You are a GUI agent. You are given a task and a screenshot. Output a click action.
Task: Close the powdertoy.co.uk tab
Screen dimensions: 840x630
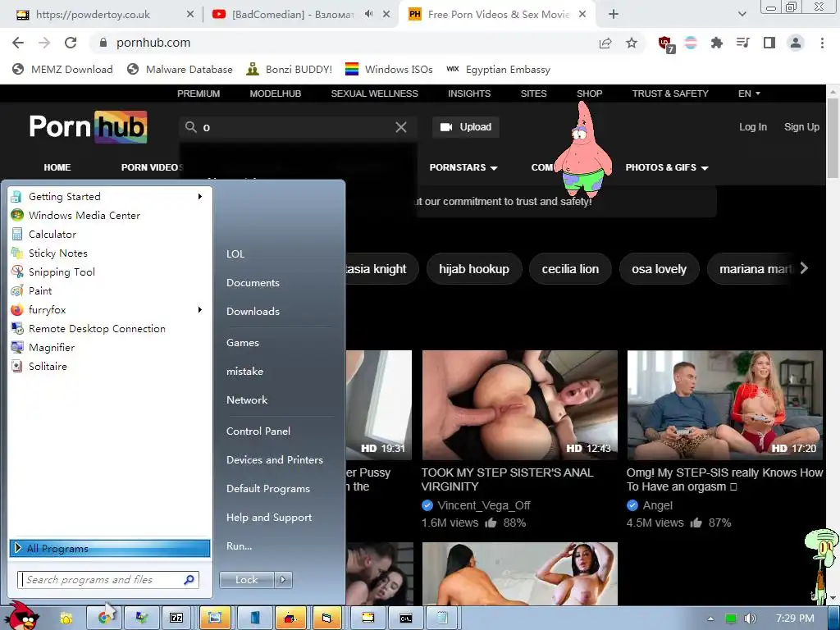tap(190, 15)
